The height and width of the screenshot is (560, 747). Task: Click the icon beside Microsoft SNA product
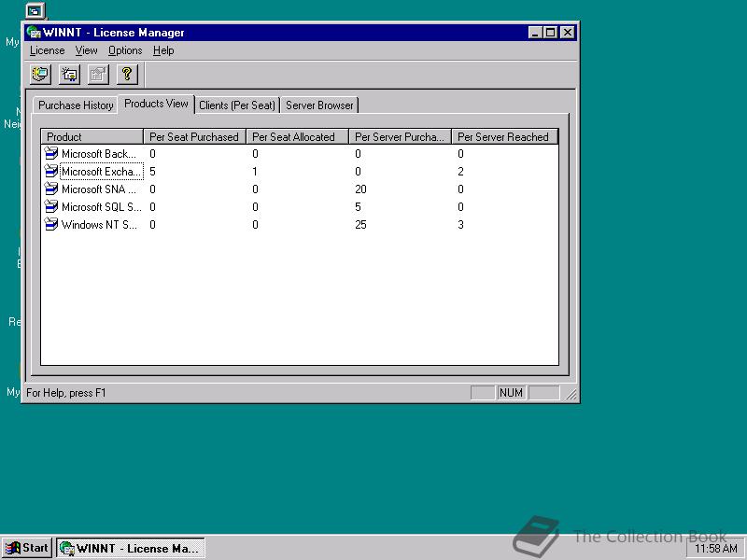pyautogui.click(x=51, y=189)
